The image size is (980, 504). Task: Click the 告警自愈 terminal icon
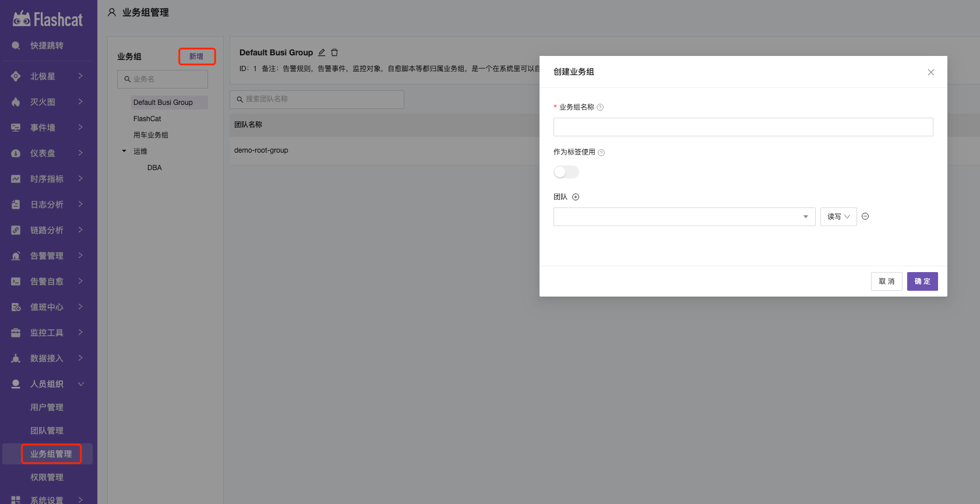pos(16,281)
